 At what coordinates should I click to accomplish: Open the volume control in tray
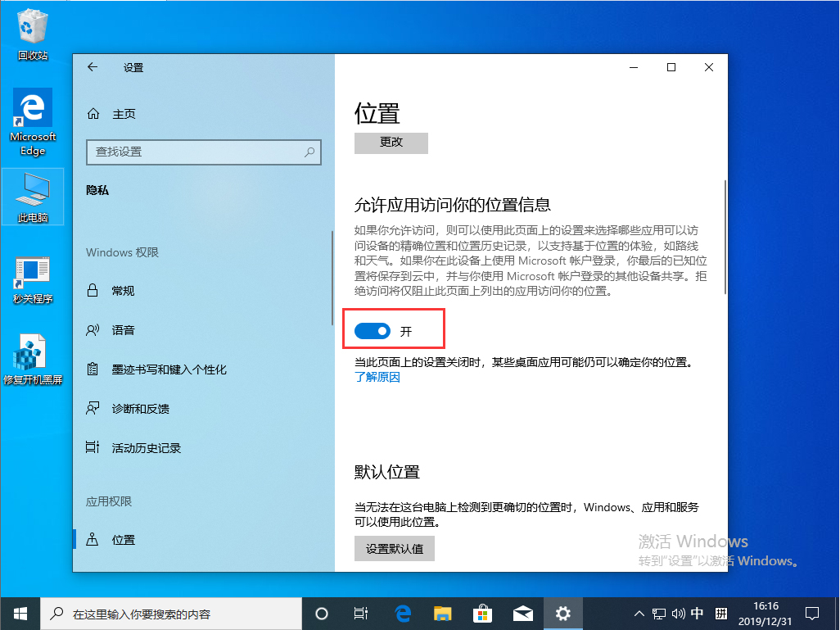pos(680,613)
